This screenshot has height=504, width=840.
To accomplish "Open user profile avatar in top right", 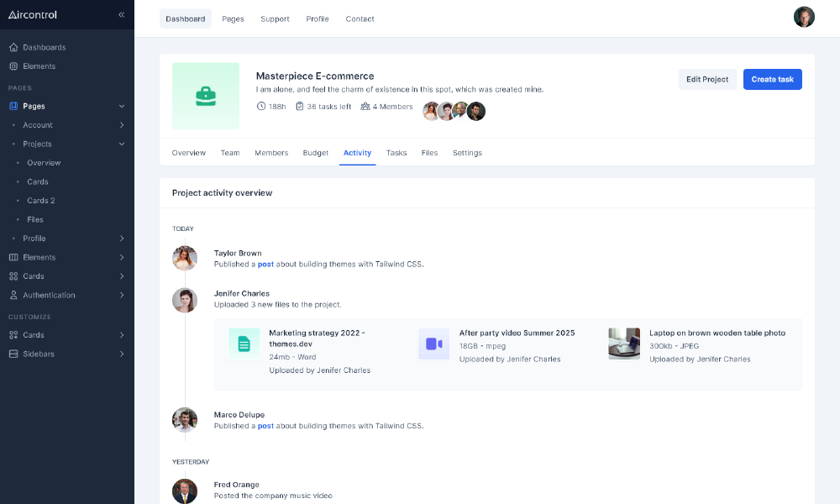I will [804, 17].
